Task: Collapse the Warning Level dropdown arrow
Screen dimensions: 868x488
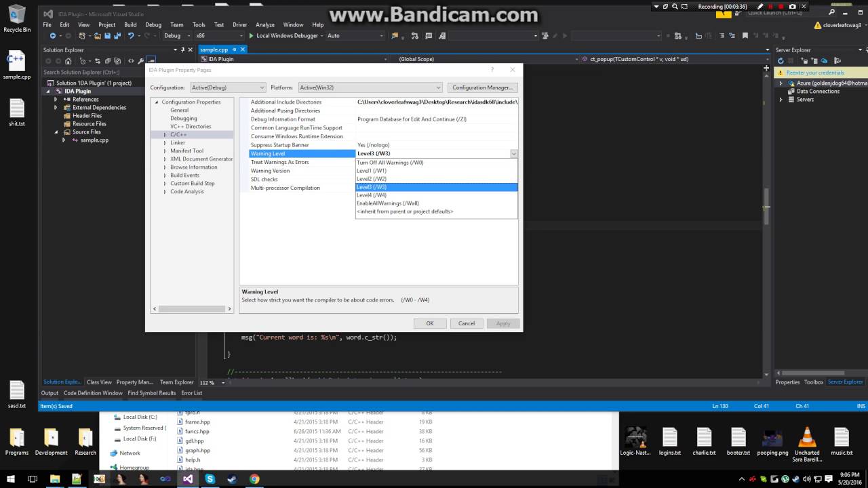Action: [514, 154]
